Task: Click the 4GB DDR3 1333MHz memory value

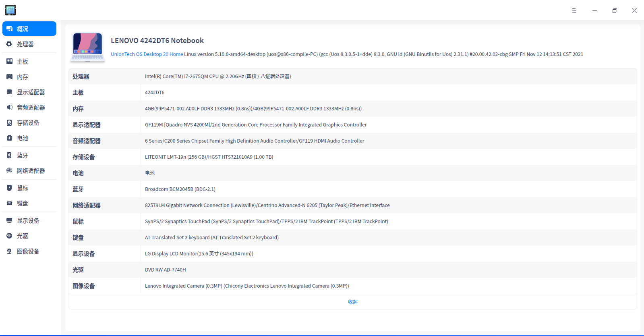Action: pyautogui.click(x=253, y=108)
